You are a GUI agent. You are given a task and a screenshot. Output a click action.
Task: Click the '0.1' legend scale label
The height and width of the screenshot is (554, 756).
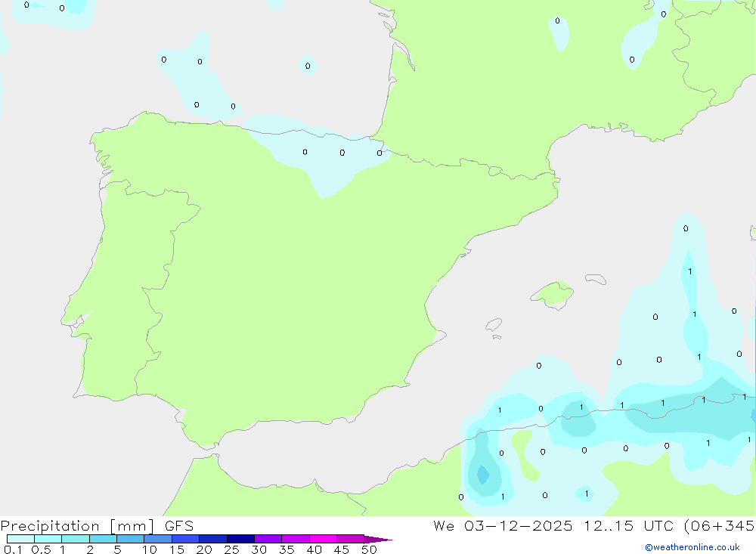coord(13,549)
